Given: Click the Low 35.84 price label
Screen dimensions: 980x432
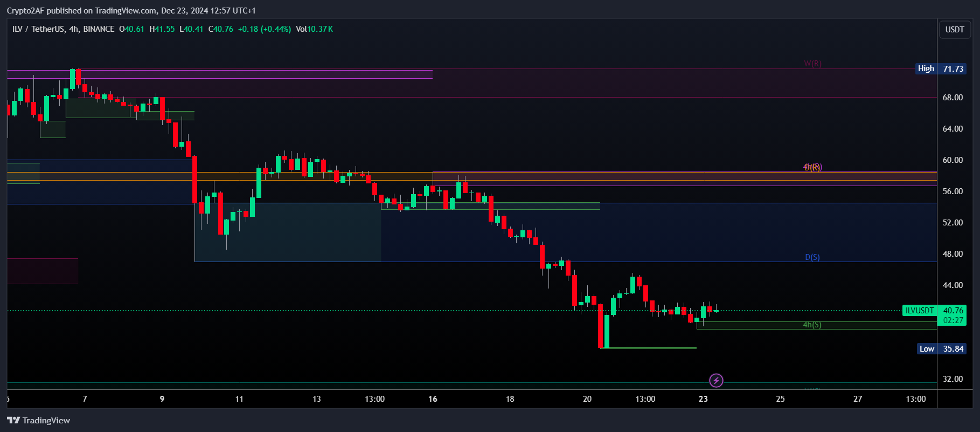Looking at the screenshot, I should [x=941, y=349].
